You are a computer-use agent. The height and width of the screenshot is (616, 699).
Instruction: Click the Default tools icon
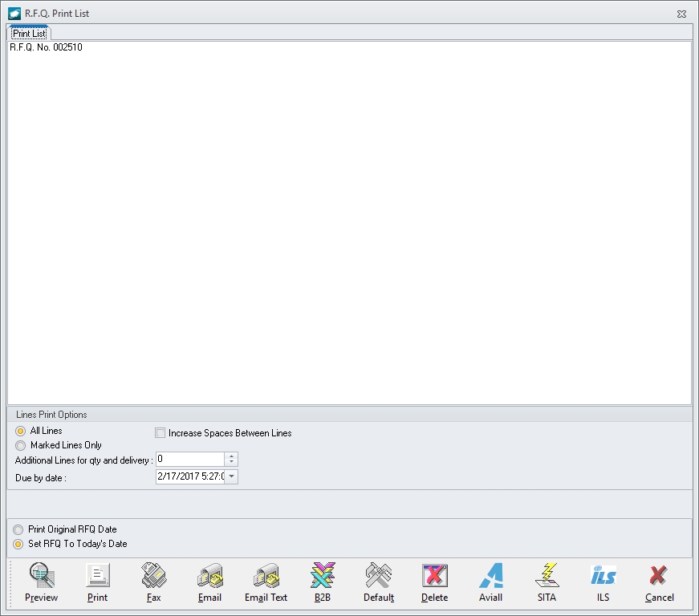pyautogui.click(x=378, y=575)
